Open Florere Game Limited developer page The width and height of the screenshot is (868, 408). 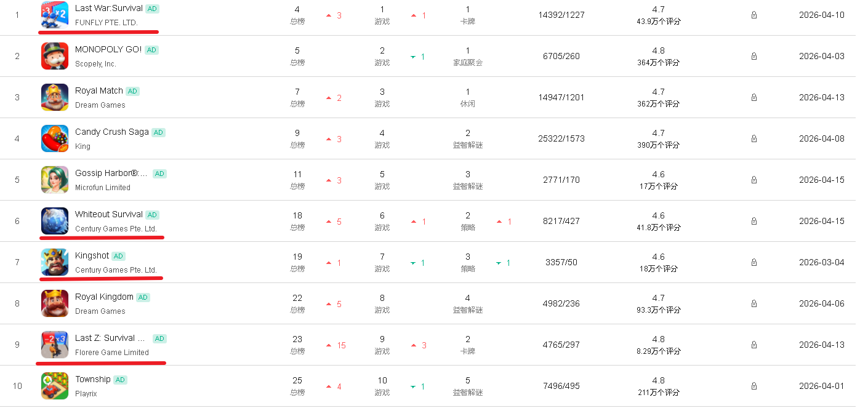pos(112,353)
